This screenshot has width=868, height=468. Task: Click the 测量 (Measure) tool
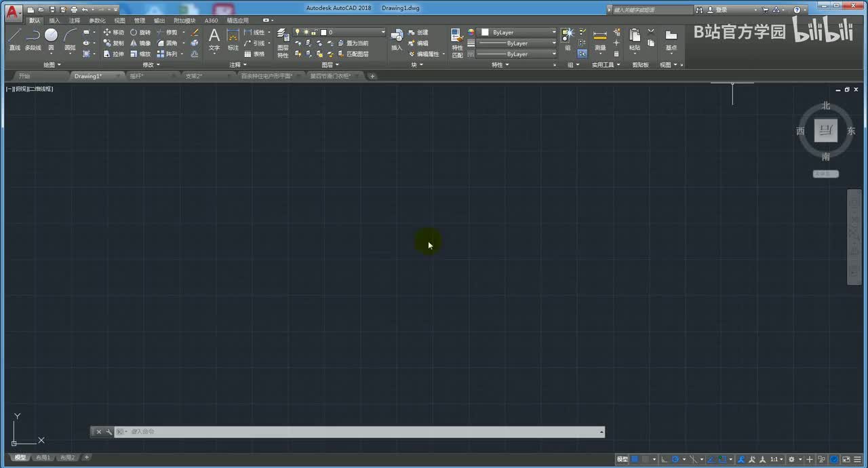point(600,39)
